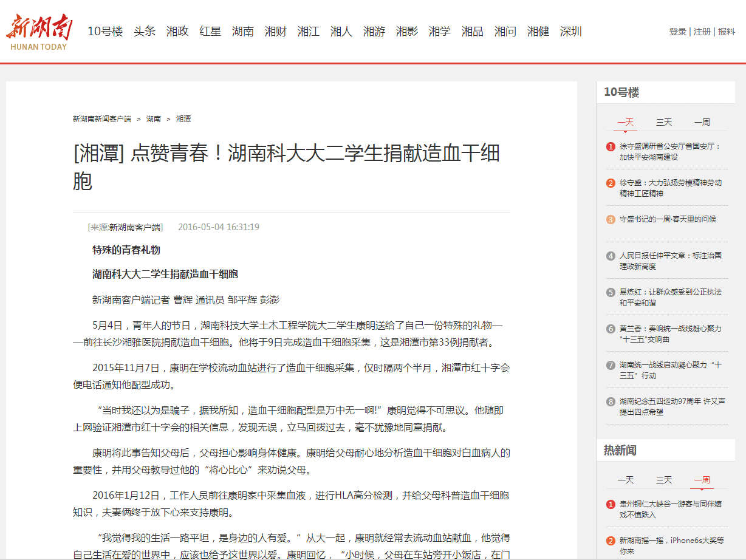Click rank number 4 badge beside 人民日报任仲平文章
The width and height of the screenshot is (746, 560).
pos(611,256)
